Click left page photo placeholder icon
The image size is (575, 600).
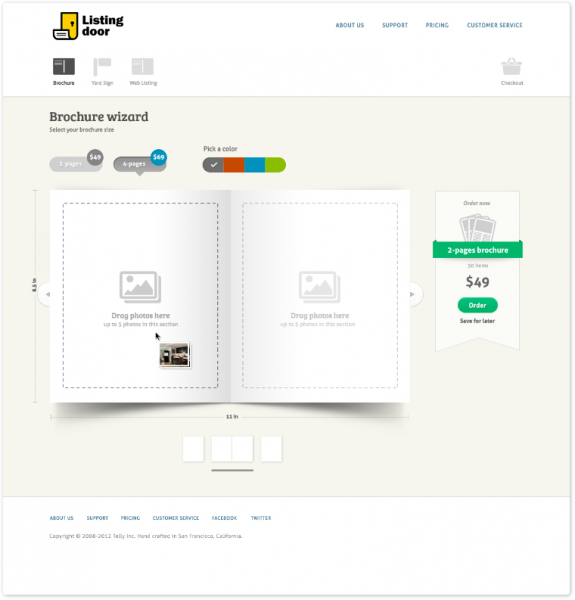tap(140, 287)
